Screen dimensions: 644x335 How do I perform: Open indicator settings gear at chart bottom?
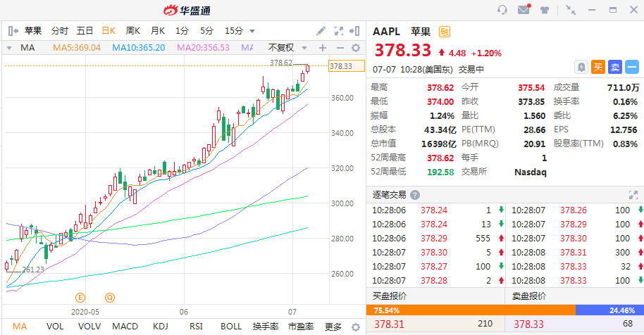[356, 327]
